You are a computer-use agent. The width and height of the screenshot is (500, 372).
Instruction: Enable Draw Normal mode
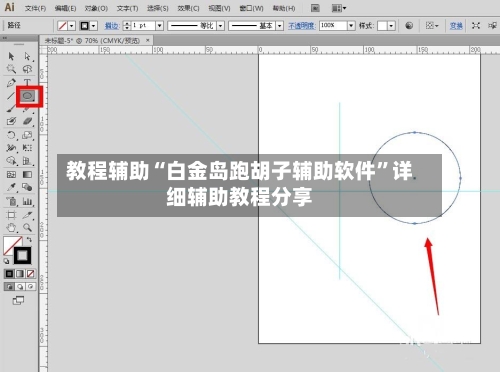pos(9,287)
